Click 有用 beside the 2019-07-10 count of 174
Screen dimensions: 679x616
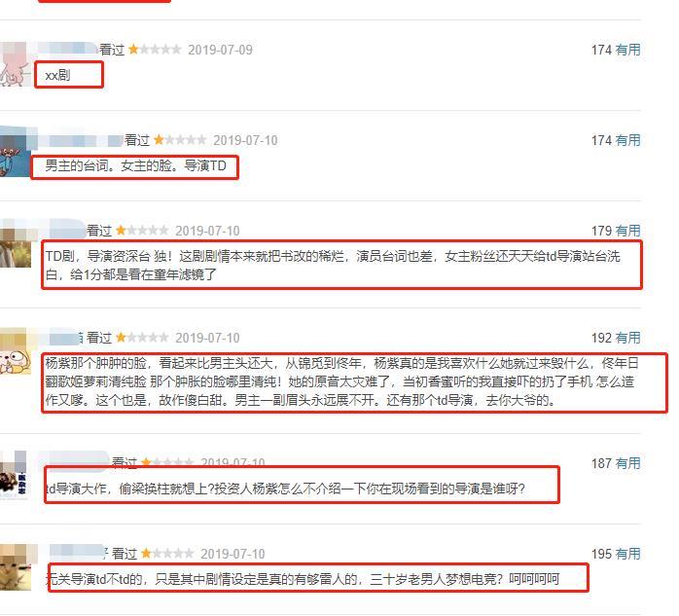click(627, 140)
